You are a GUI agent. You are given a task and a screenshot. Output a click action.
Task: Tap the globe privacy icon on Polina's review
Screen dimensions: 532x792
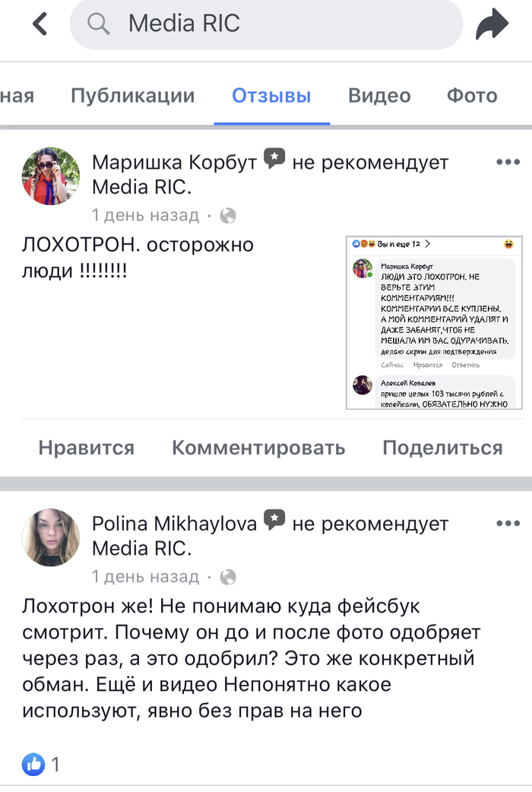tap(227, 578)
